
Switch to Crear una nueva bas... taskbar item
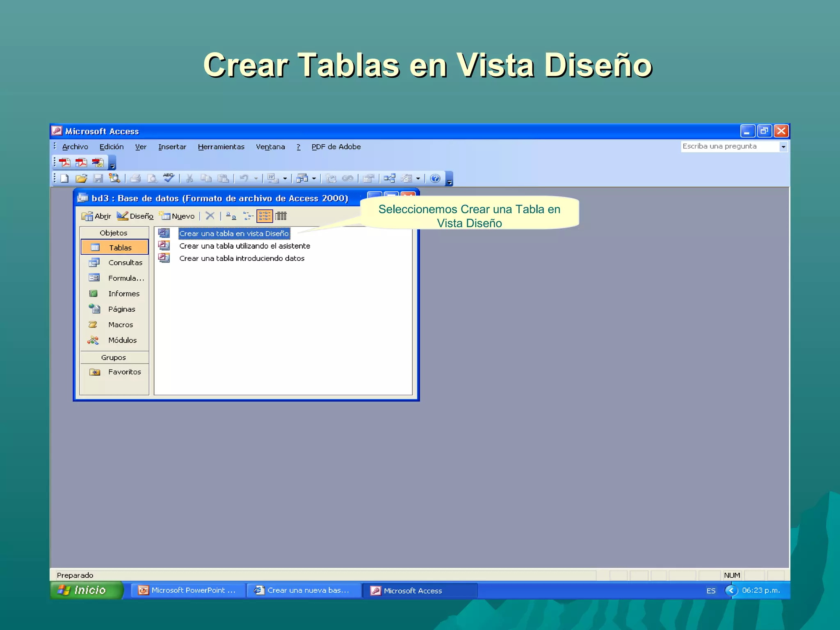[x=304, y=590]
